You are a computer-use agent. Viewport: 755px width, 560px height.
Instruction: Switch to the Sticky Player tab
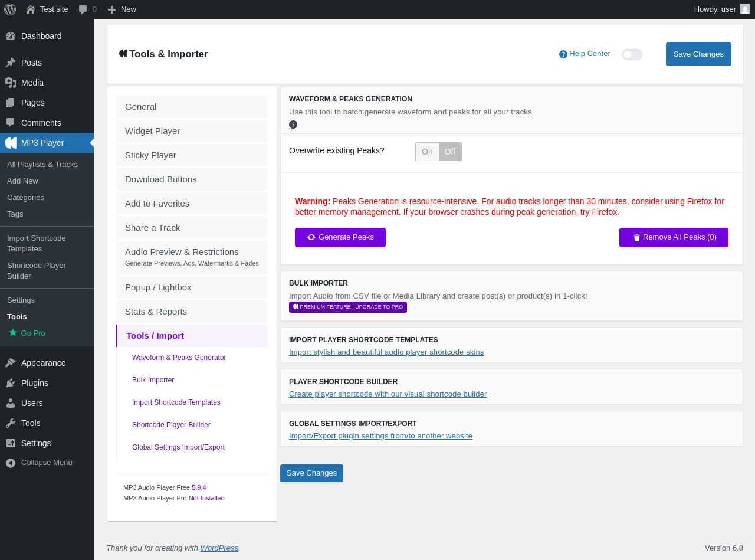pos(192,155)
